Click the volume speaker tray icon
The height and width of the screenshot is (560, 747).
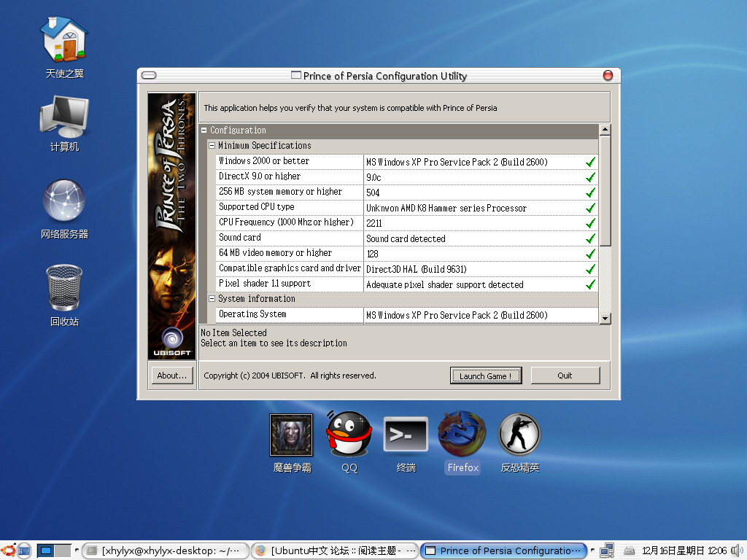(737, 551)
